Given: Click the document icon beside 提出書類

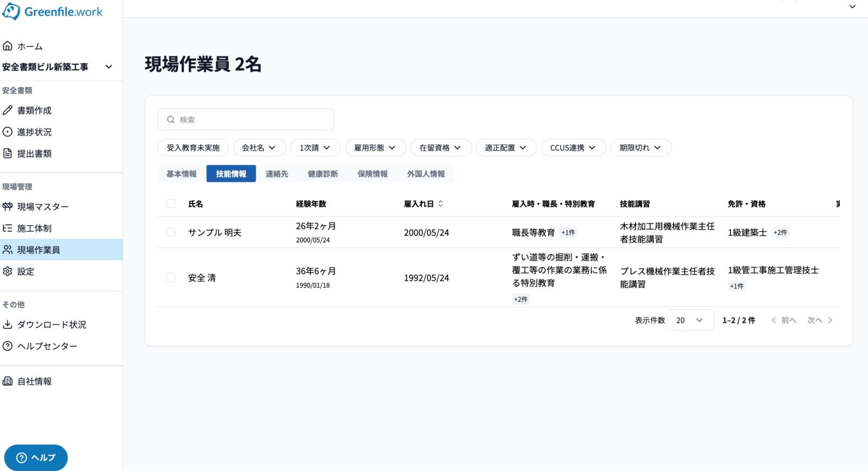Looking at the screenshot, I should (x=8, y=154).
